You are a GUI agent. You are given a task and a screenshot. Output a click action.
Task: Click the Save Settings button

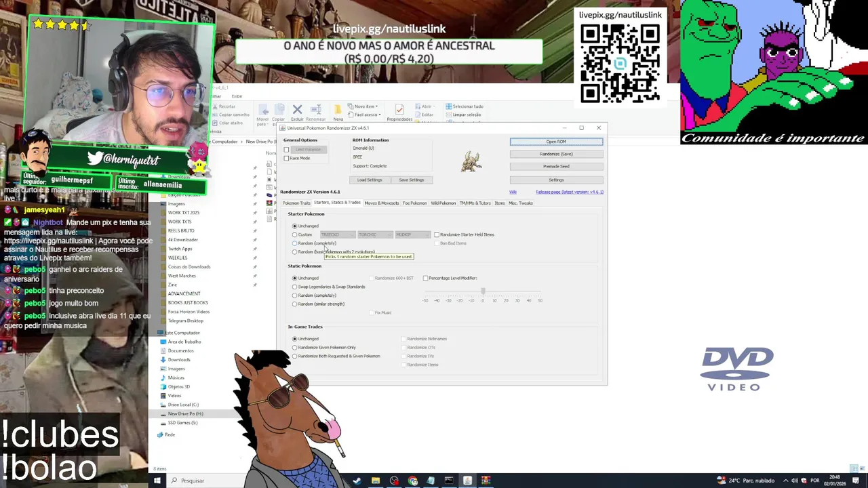411,180
